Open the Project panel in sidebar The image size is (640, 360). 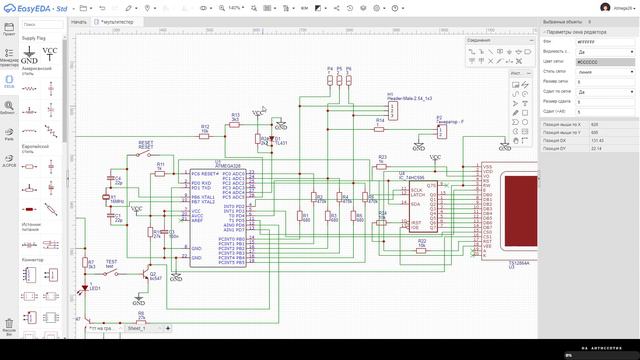click(9, 29)
